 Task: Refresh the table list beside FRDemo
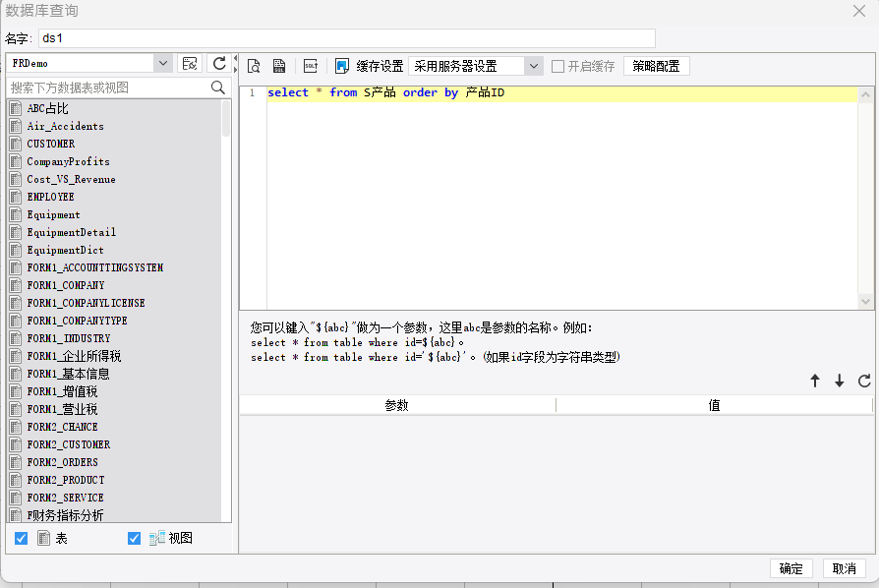219,63
